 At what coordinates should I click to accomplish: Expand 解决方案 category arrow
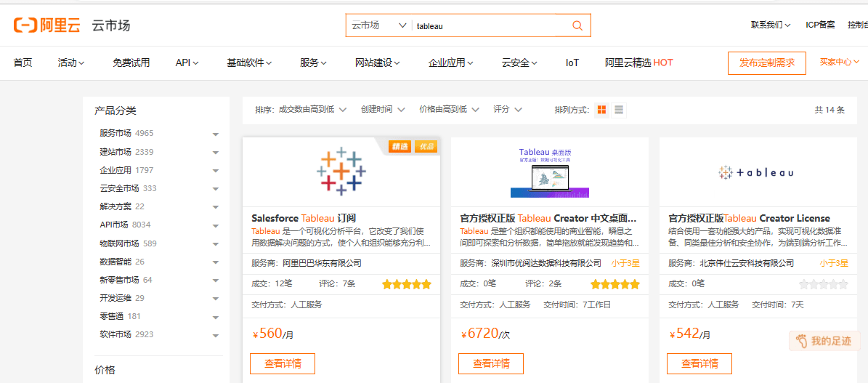click(215, 207)
